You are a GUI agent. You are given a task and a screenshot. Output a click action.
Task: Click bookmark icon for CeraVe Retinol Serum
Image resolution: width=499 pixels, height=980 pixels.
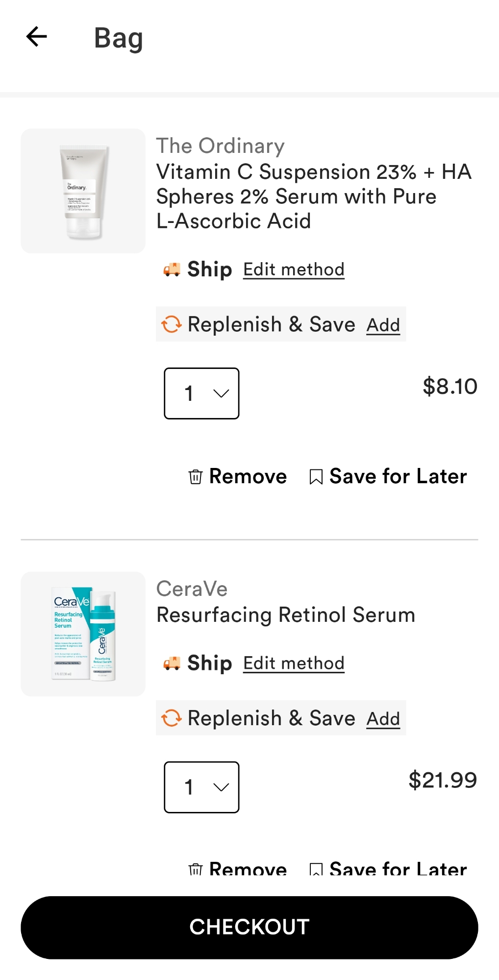pos(316,869)
